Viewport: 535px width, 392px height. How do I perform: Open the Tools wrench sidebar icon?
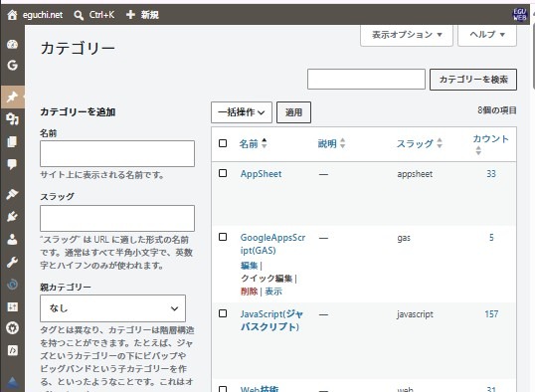(12, 262)
